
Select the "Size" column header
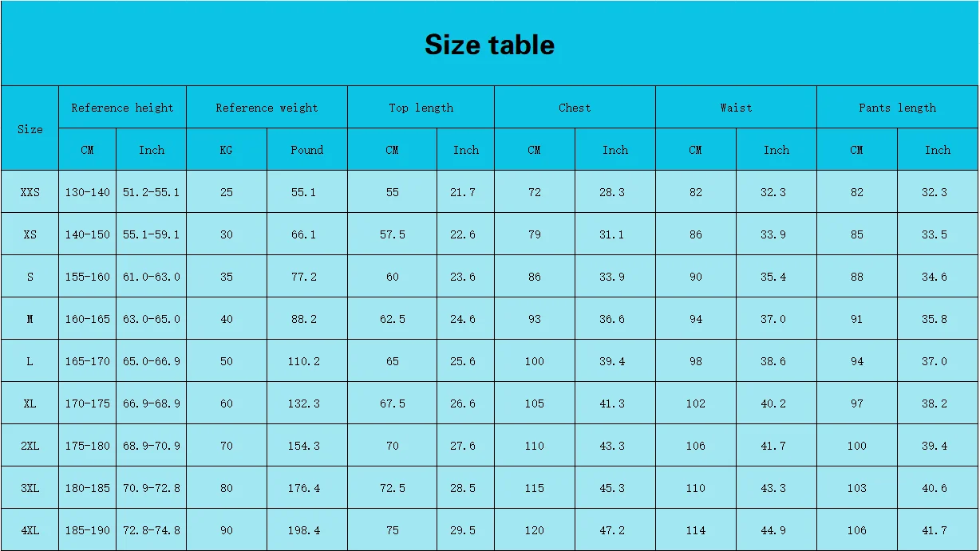point(30,128)
